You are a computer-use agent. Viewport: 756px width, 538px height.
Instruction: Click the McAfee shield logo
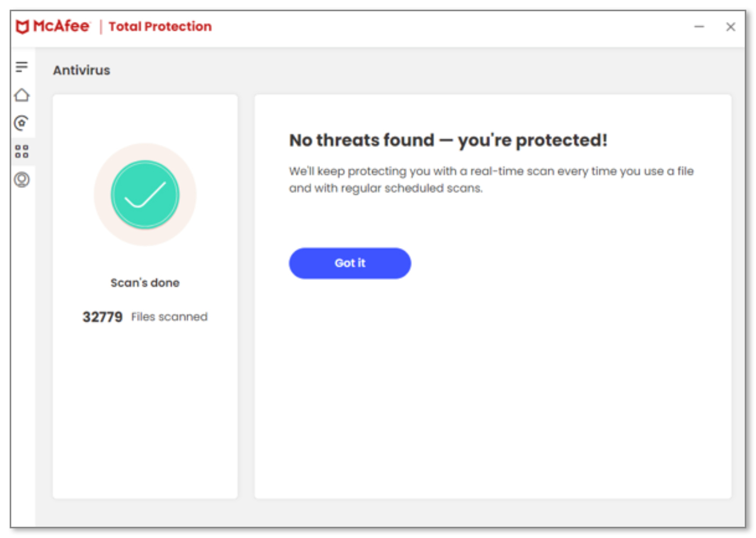[x=22, y=26]
